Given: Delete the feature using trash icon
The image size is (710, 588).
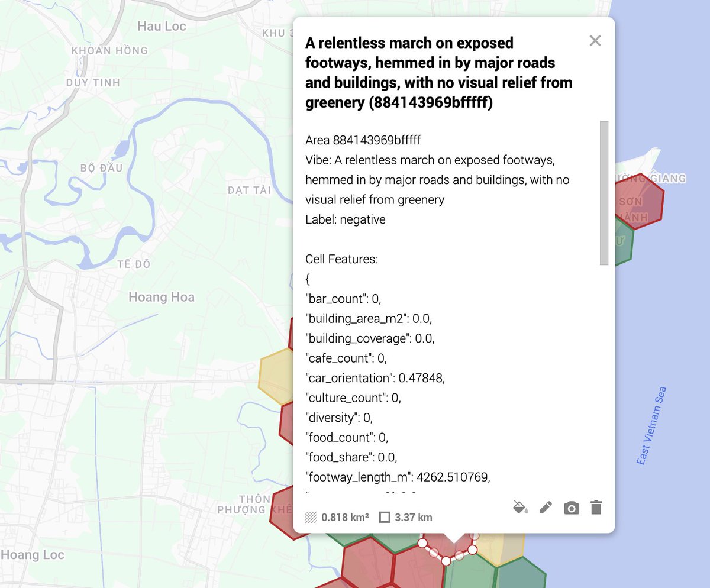Looking at the screenshot, I should [596, 508].
